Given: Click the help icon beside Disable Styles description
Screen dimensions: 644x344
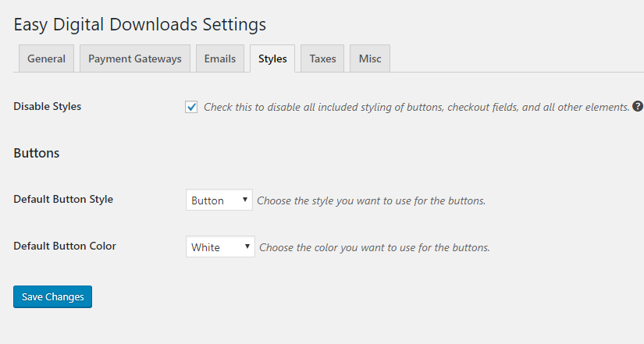Looking at the screenshot, I should pos(638,106).
